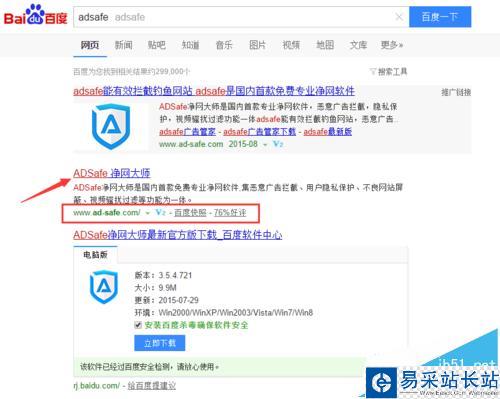Screen dimensions: 500x399
Task: Click the www.ad-safe.com 2015-08 URL text
Action: point(208,144)
